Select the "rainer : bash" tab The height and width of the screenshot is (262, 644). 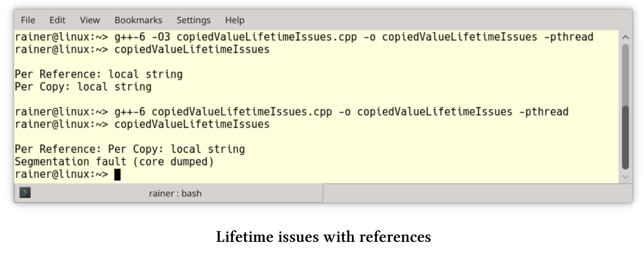[175, 193]
